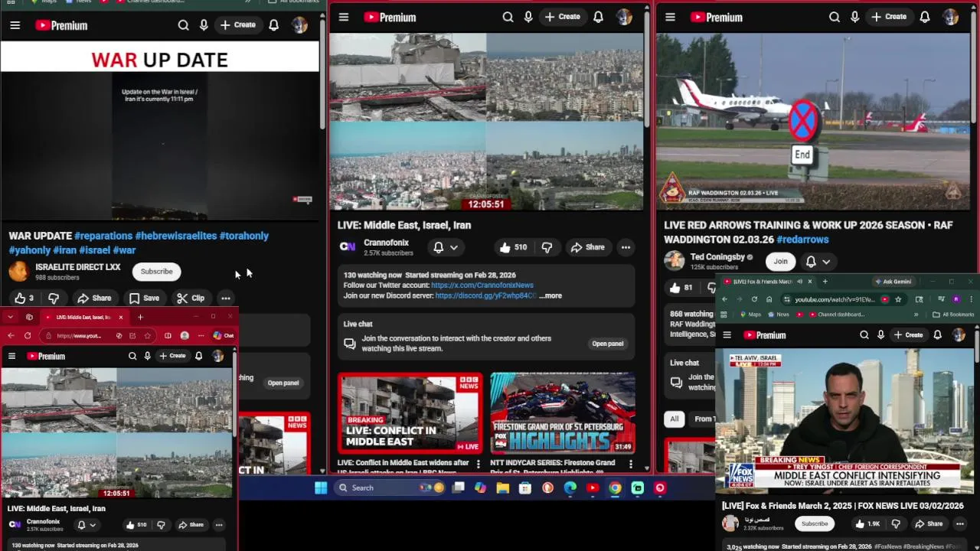Toggle dislike in large Crannofonix window
The image size is (980, 551).
pos(547,247)
